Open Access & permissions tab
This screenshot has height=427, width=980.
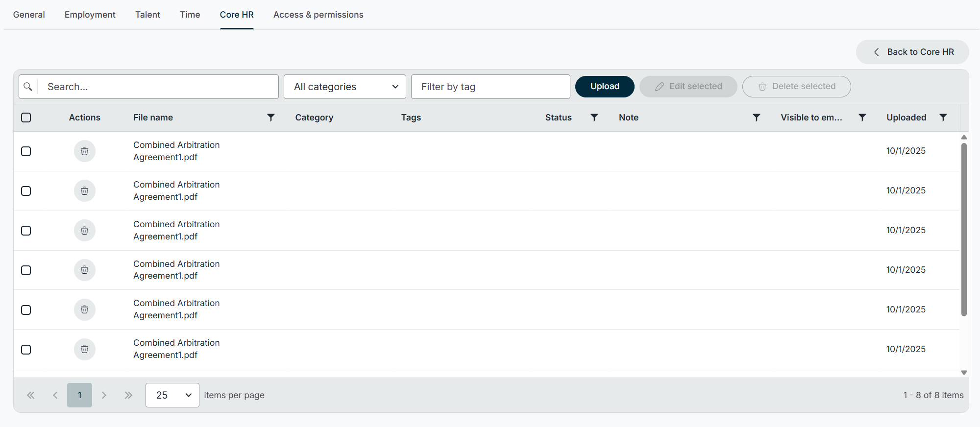[x=318, y=15]
